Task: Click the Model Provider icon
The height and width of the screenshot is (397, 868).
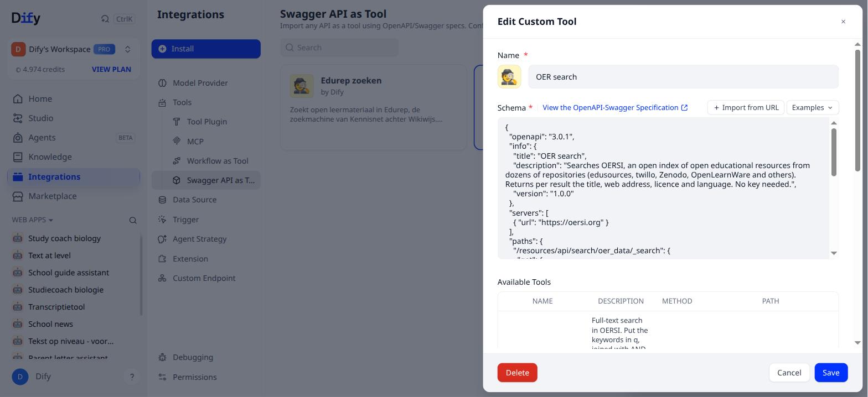Action: point(162,83)
